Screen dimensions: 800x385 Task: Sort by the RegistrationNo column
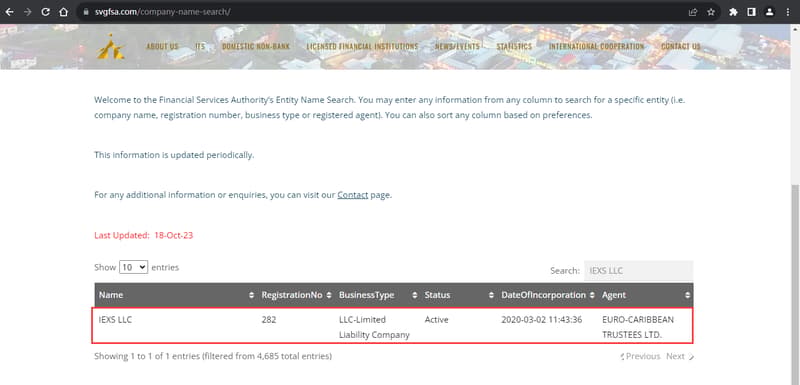pos(296,295)
